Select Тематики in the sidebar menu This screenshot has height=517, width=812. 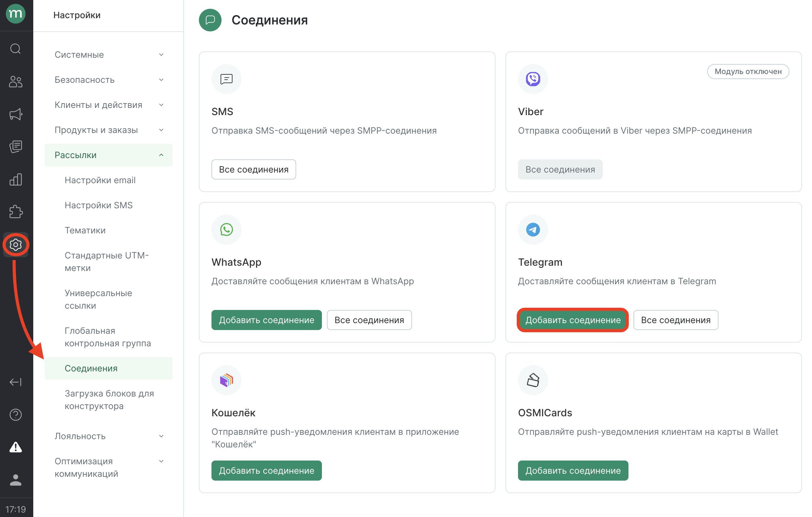click(85, 230)
